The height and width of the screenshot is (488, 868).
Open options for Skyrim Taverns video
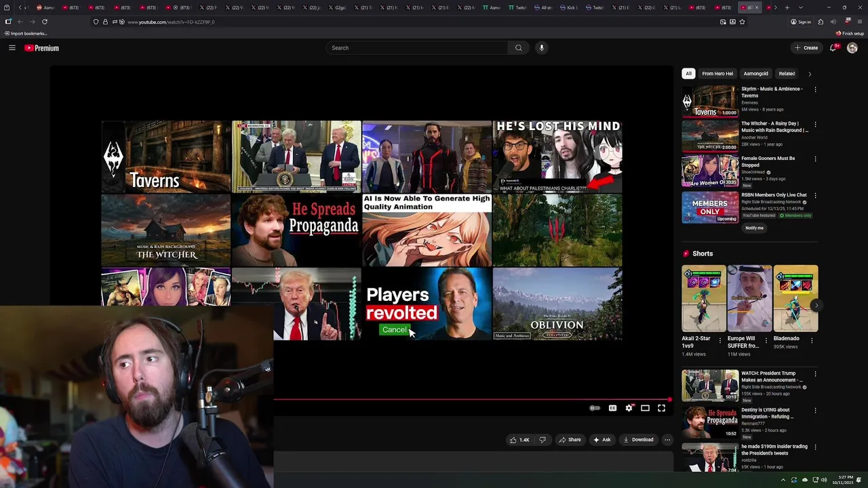(x=815, y=89)
